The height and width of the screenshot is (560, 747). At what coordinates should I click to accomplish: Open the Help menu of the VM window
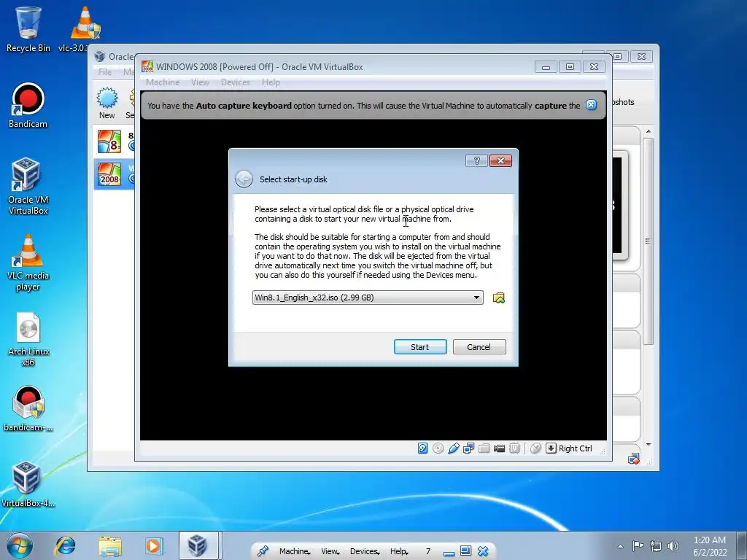pos(271,82)
